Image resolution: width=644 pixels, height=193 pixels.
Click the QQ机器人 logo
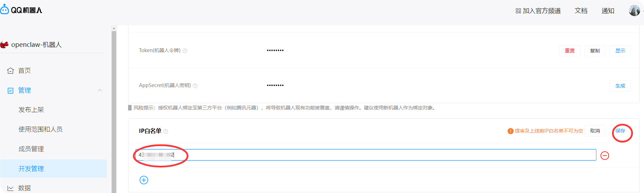[21, 10]
